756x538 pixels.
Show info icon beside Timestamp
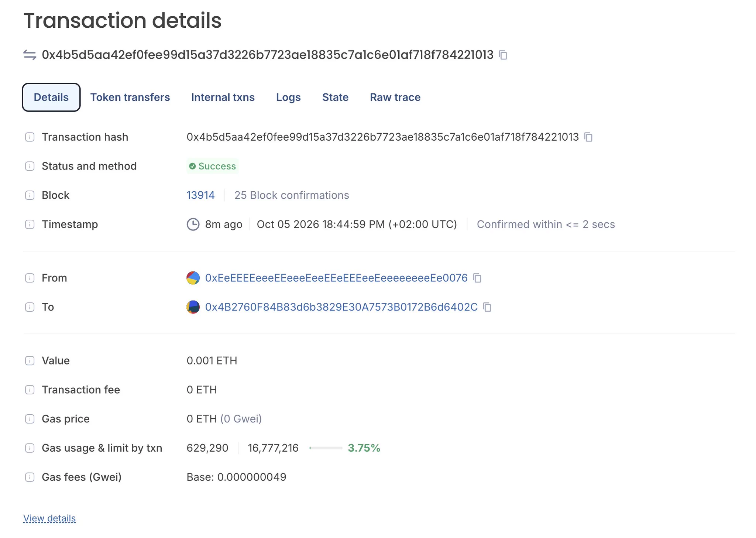tap(30, 224)
